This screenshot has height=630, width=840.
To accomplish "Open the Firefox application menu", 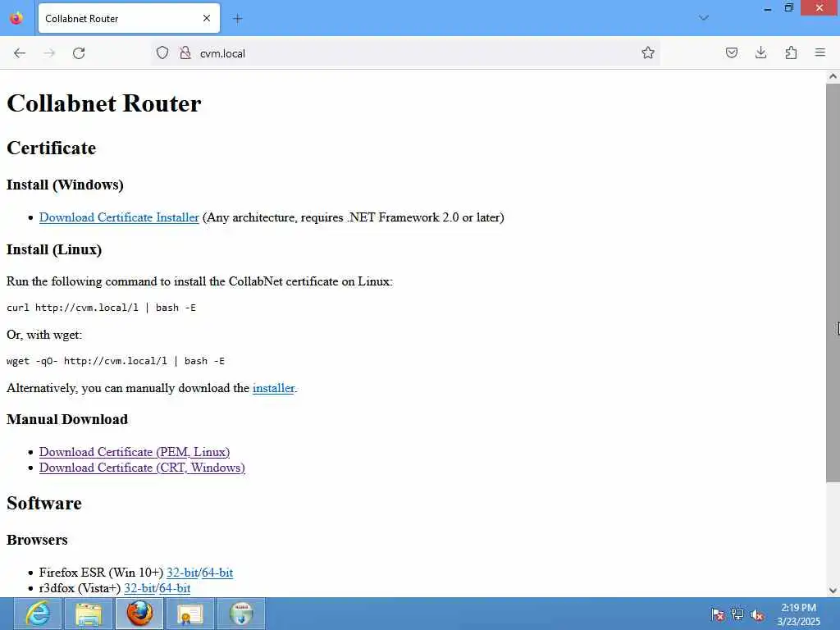I will tap(820, 52).
